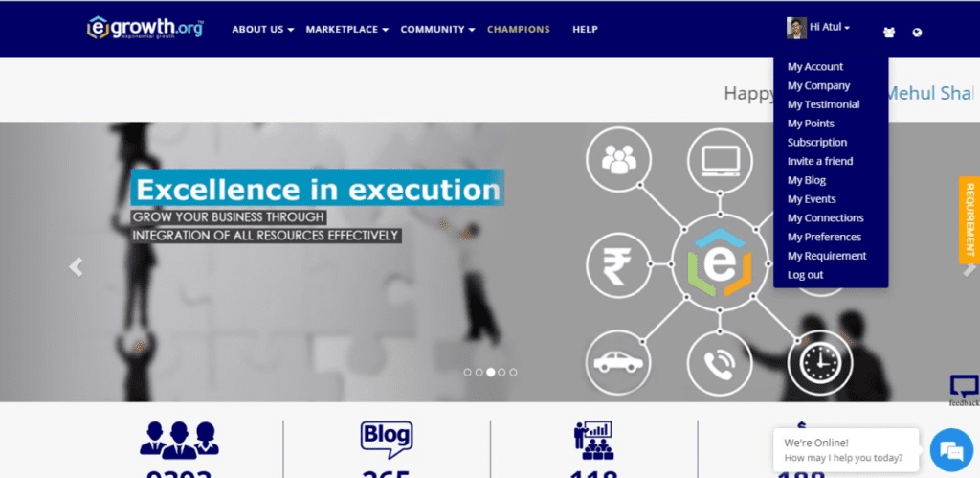Open the live chat bubble button
This screenshot has width=980, height=478.
click(x=951, y=450)
